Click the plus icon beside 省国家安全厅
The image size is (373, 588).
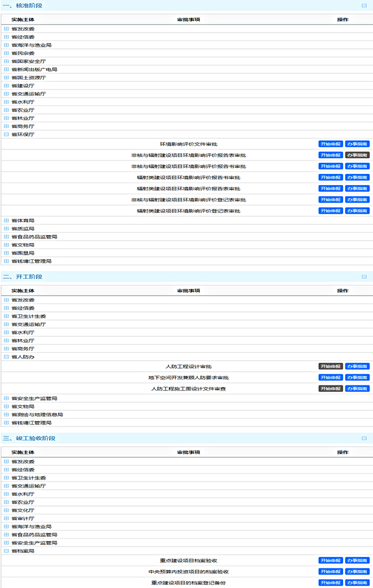coord(6,61)
